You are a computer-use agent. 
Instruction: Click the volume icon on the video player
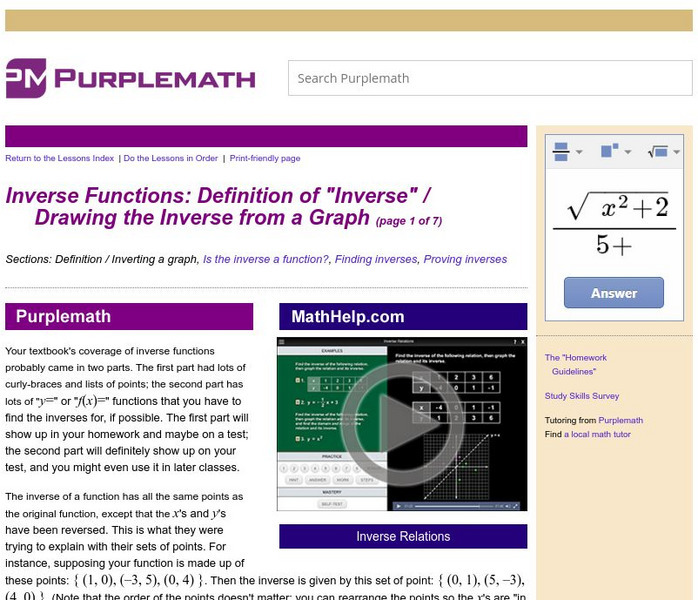[x=507, y=506]
